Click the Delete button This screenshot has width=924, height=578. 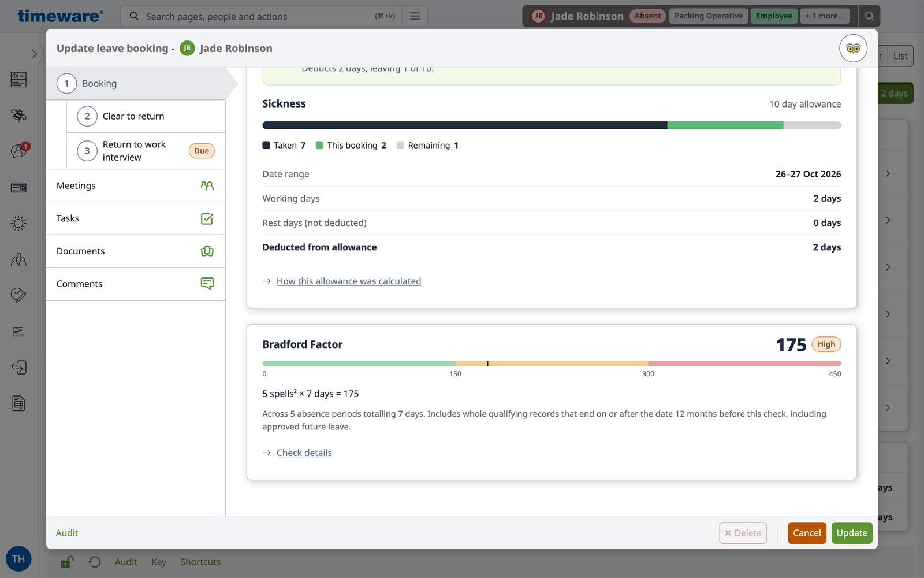tap(743, 533)
